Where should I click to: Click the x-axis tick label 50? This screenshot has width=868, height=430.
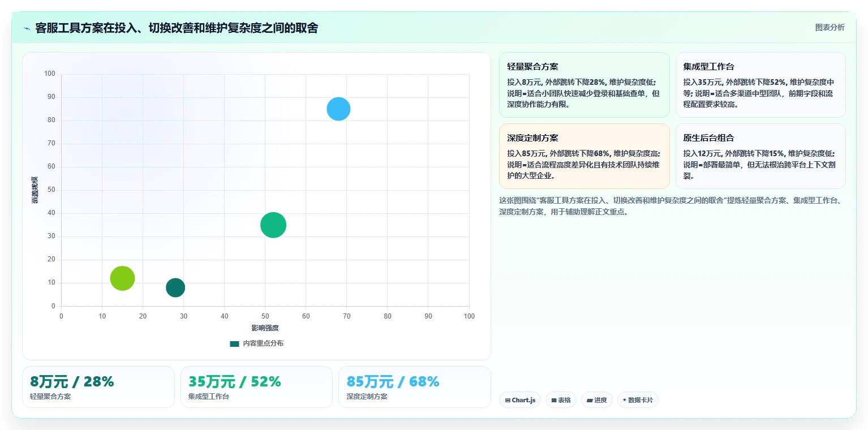coord(265,316)
